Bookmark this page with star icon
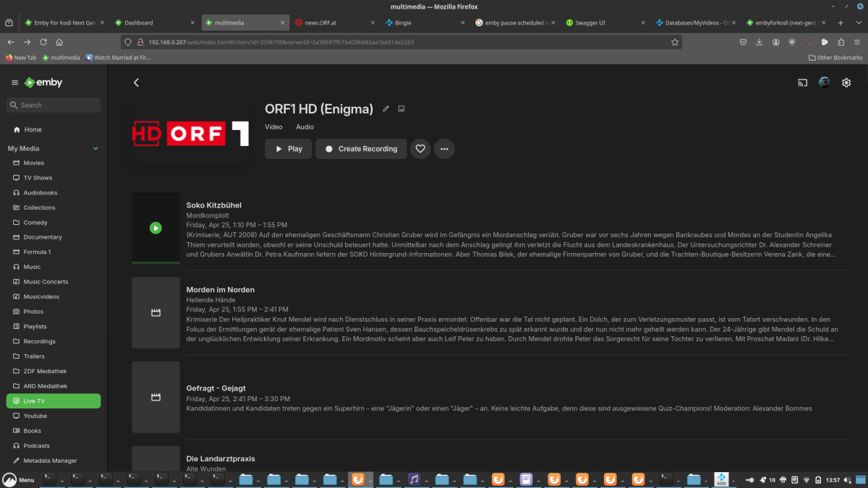 pyautogui.click(x=675, y=42)
